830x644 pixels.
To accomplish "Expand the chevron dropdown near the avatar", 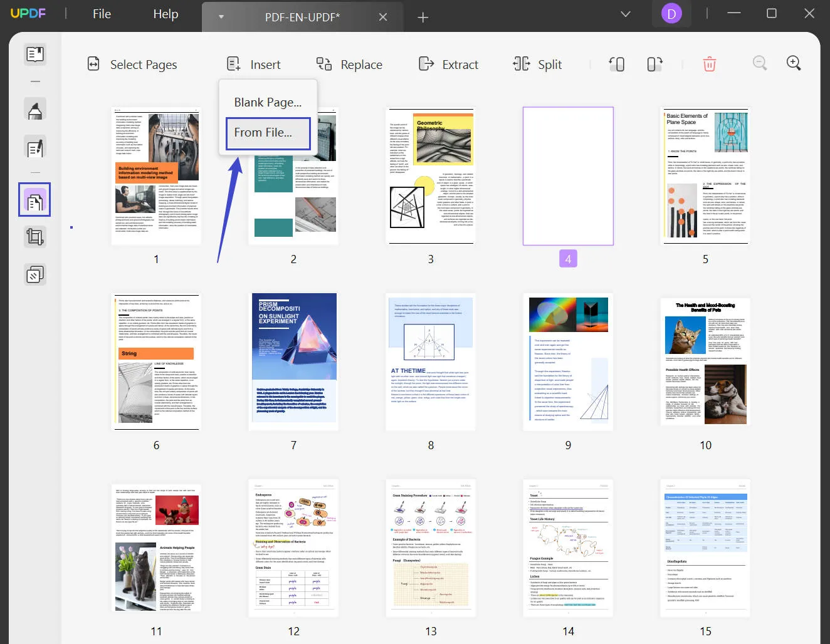I will click(x=625, y=13).
